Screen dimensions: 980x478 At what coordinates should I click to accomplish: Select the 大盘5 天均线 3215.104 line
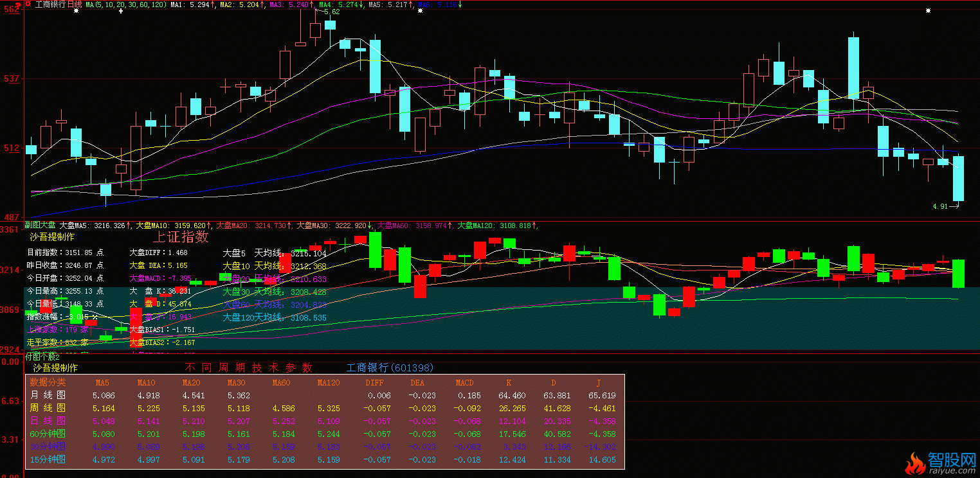point(275,253)
